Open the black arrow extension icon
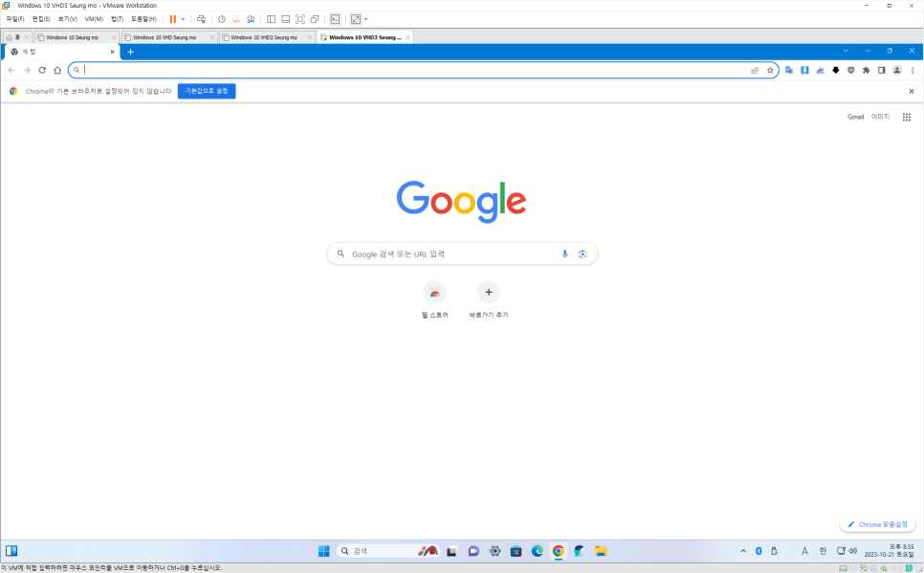 click(x=836, y=70)
